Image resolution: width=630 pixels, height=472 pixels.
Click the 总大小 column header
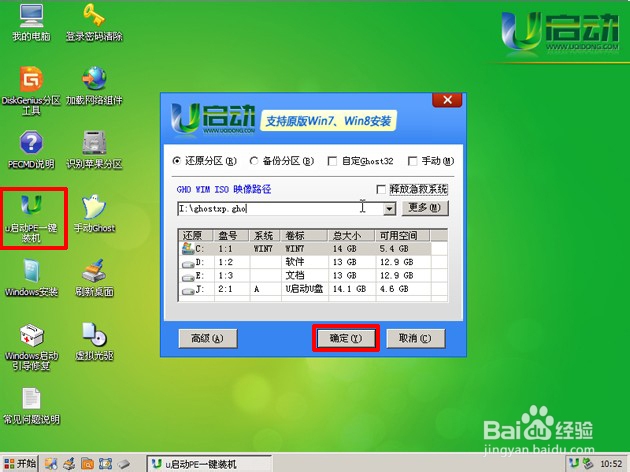352,235
